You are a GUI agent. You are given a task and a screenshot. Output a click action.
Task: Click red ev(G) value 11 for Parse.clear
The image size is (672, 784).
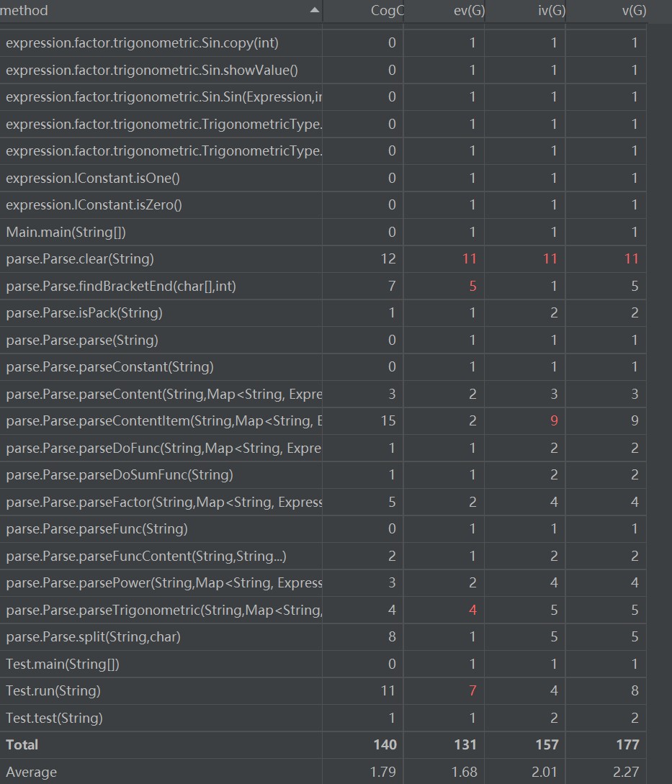click(470, 259)
